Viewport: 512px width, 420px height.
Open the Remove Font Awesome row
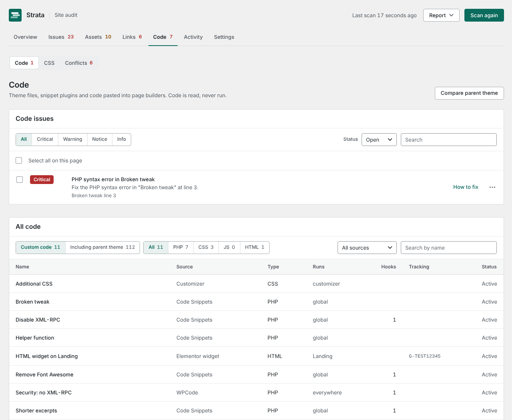[256, 374]
